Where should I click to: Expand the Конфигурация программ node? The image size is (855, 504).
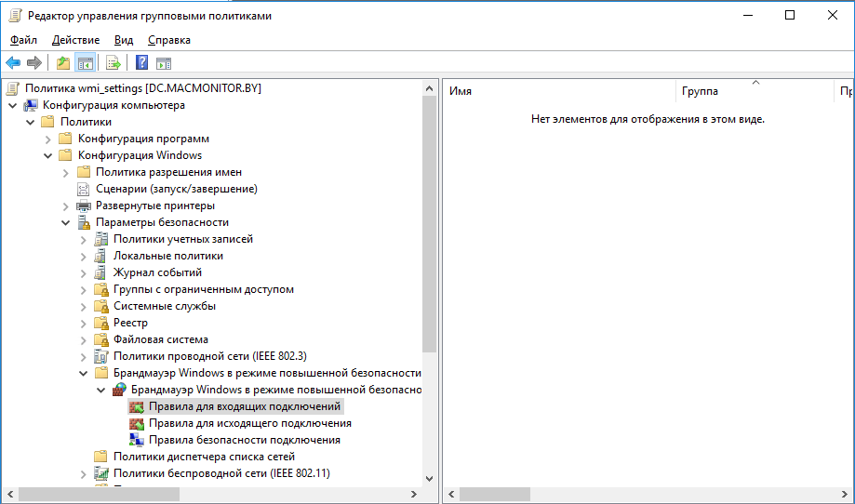point(47,139)
